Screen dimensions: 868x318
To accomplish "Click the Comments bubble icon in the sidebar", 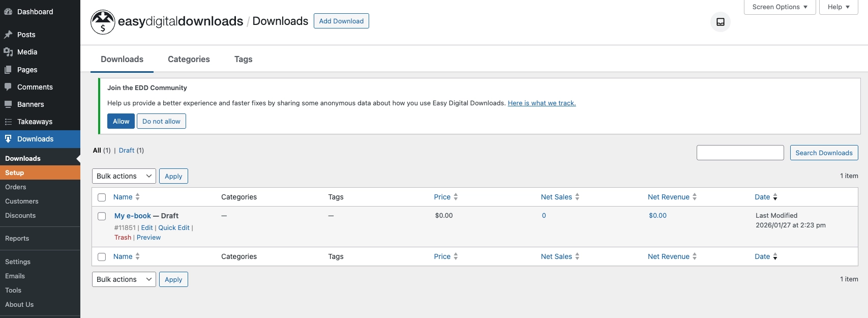I will (8, 87).
